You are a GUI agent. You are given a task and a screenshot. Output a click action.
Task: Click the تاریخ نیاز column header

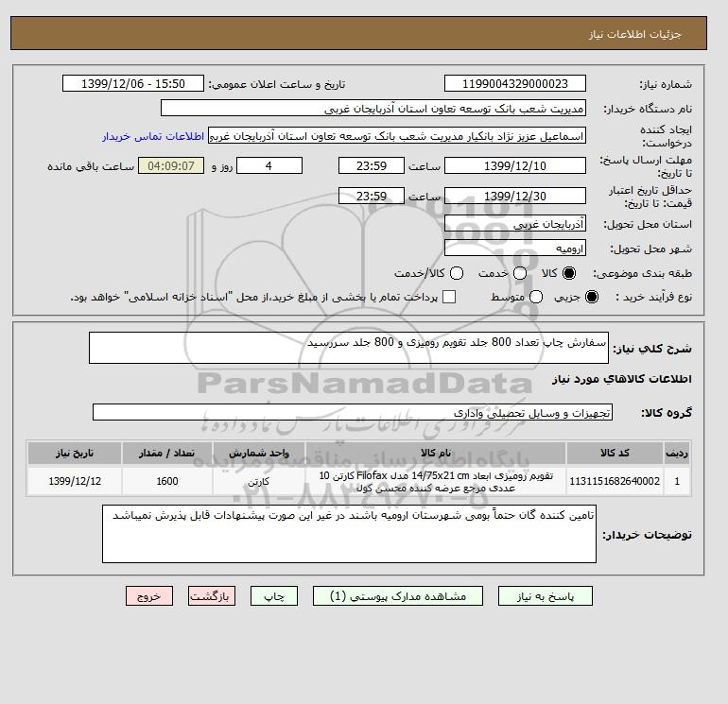(75, 453)
